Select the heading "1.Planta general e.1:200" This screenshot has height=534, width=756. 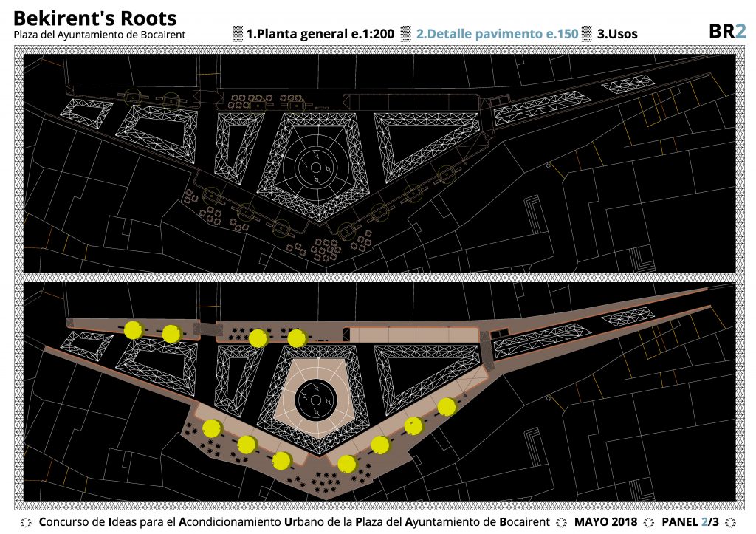point(320,34)
